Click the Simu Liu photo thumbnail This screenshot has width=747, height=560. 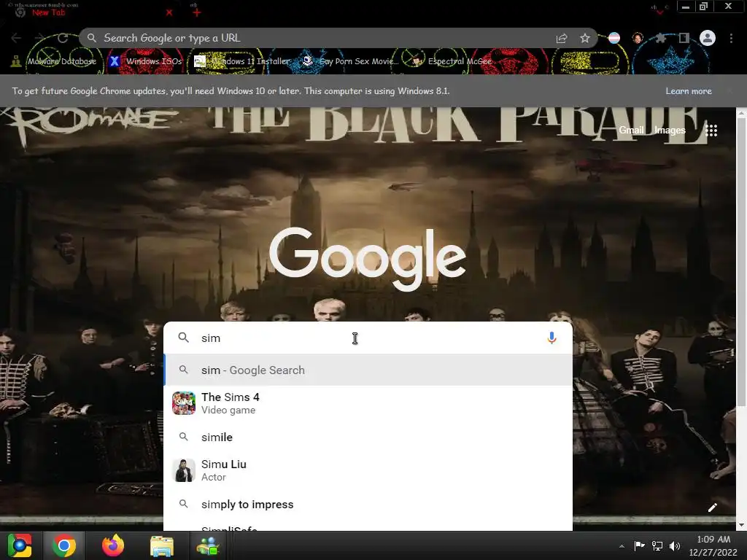184,470
